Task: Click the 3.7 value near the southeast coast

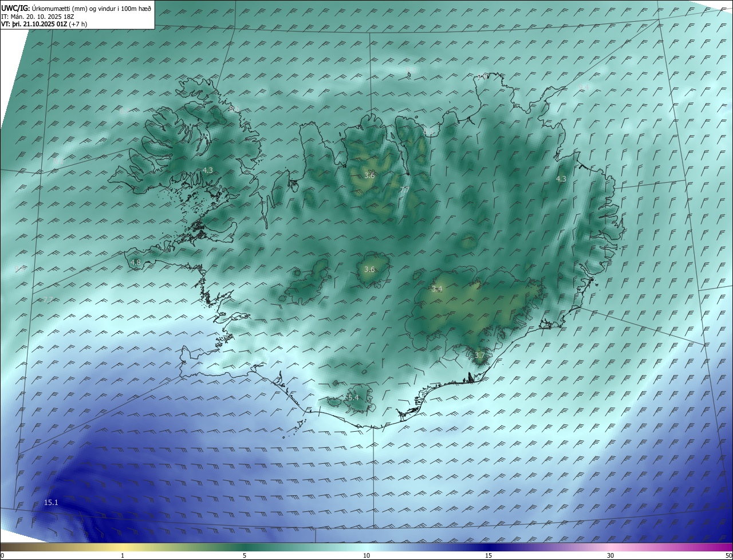Action: (479, 356)
